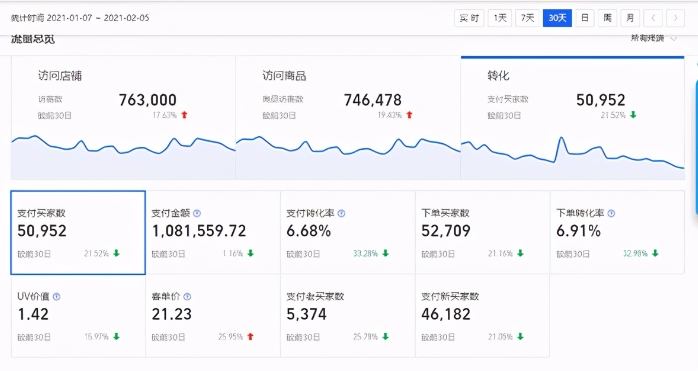Image resolution: width=698 pixels, height=371 pixels.
Task: Click help icon next to 支付金额
Action: pyautogui.click(x=197, y=213)
